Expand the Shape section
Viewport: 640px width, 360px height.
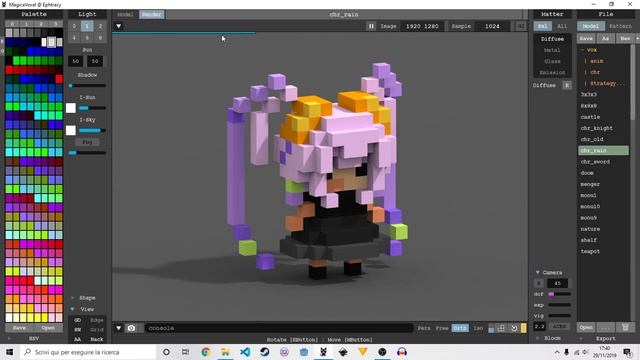[x=73, y=298]
